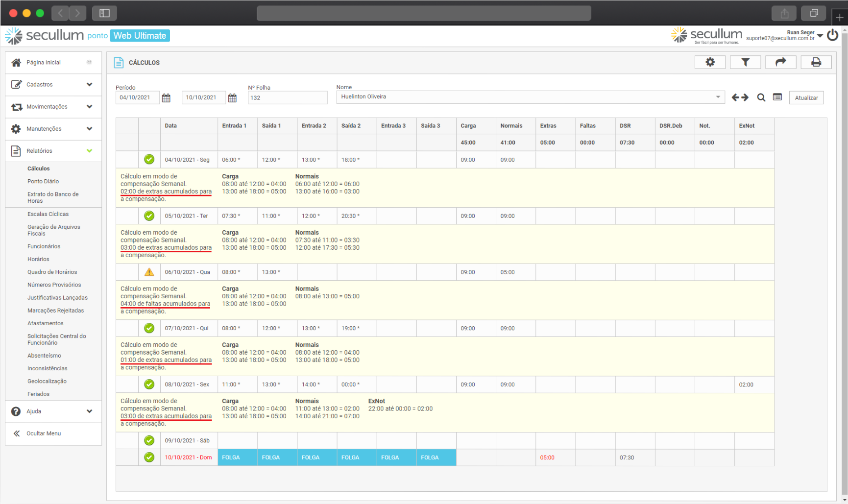Viewport: 848px width, 504px height.
Task: Select Extrato do Banco de Horas
Action: click(53, 197)
